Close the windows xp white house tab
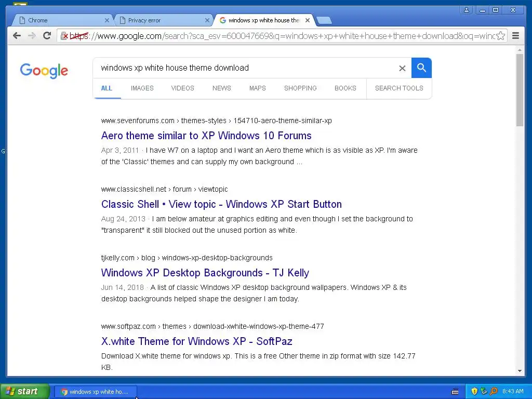 coord(308,20)
